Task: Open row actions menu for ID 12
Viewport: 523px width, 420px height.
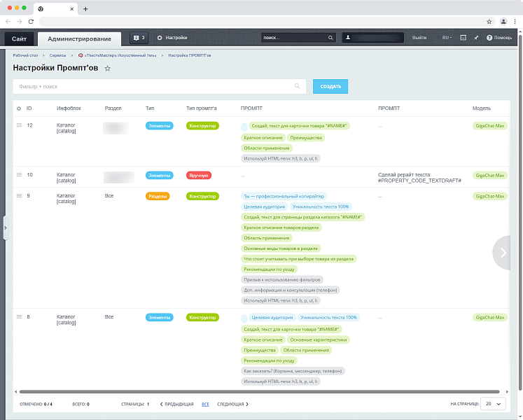Action: [19, 125]
